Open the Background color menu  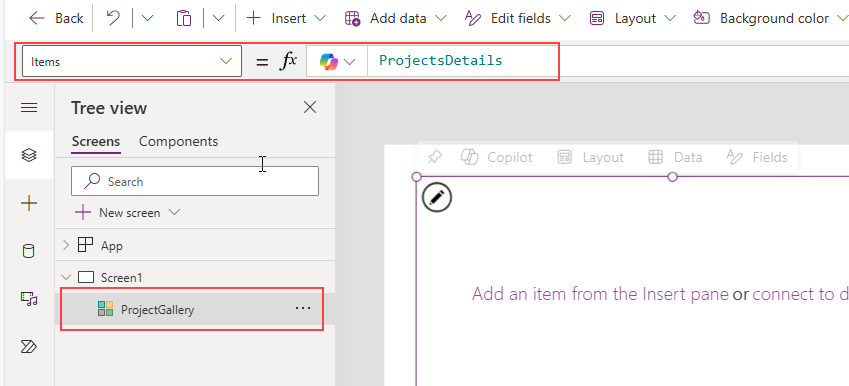[x=770, y=18]
